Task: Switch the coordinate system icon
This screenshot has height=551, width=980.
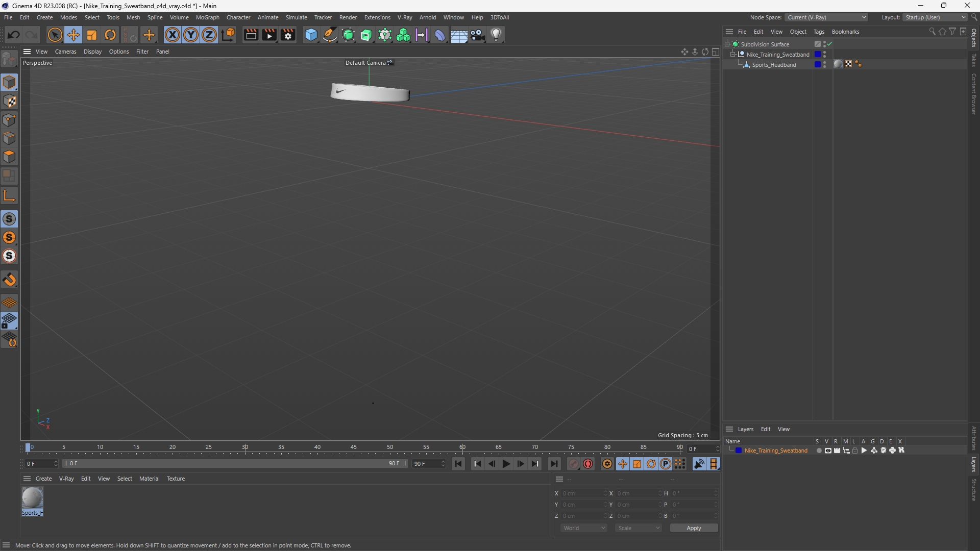Action: point(228,35)
